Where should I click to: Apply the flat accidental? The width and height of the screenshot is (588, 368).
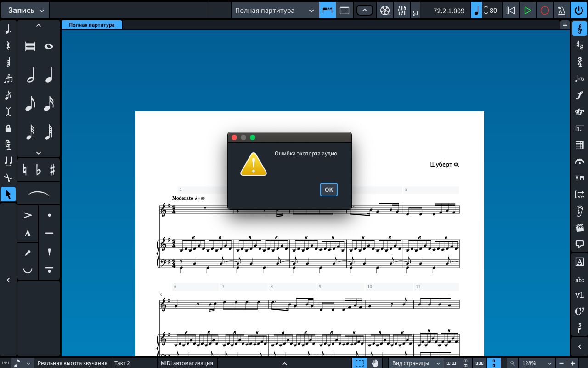[x=39, y=170]
